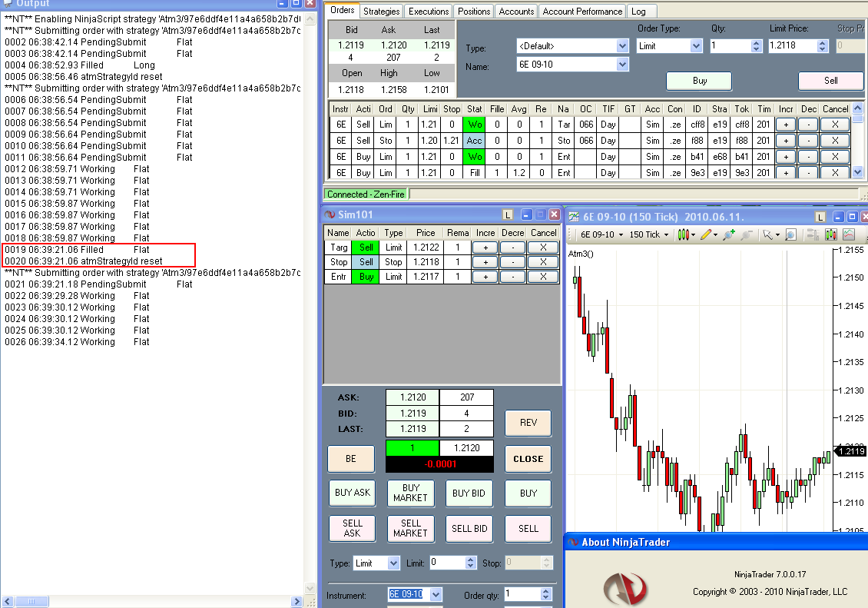Cancel the Entr Buy order
The height and width of the screenshot is (608, 868).
point(543,276)
